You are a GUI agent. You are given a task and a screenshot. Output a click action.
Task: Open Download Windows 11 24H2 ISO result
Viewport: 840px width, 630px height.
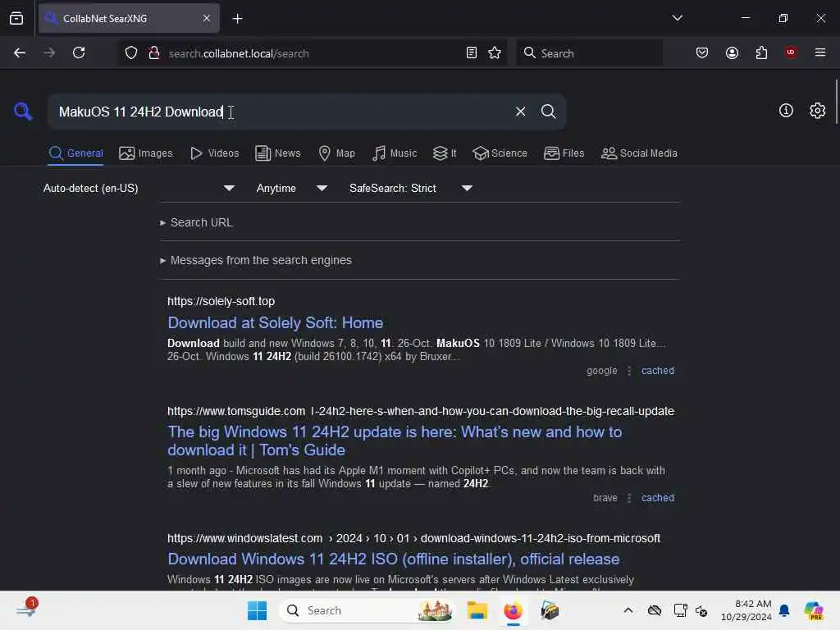coord(394,559)
